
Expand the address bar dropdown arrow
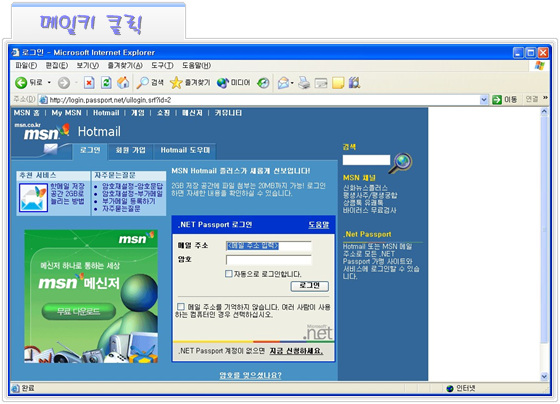tap(484, 100)
